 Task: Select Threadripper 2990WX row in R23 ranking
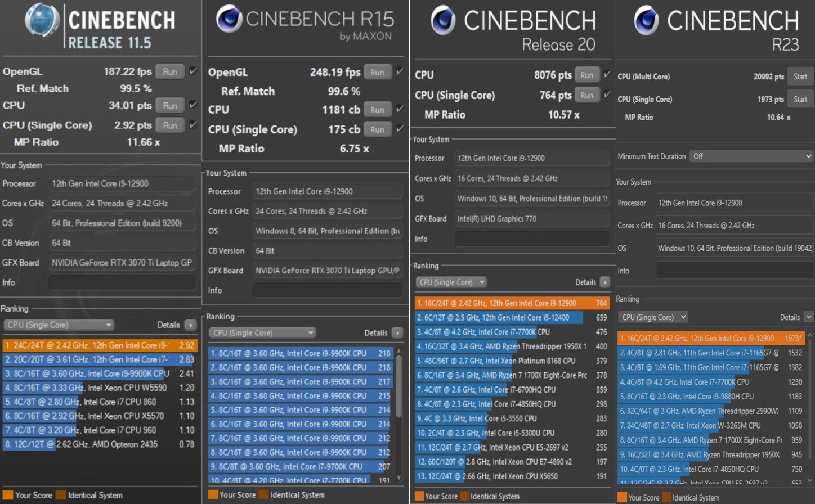pyautogui.click(x=711, y=411)
